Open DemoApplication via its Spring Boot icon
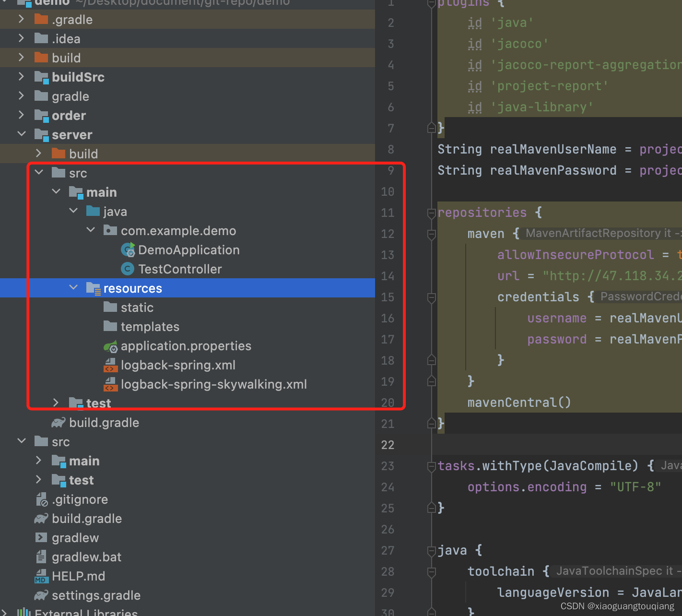Viewport: 682px width, 616px height. (x=128, y=249)
